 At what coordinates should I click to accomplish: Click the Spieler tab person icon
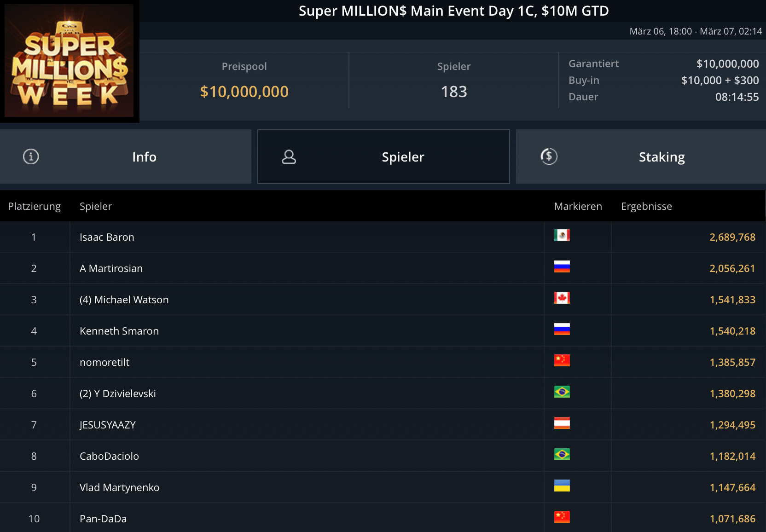tap(289, 157)
